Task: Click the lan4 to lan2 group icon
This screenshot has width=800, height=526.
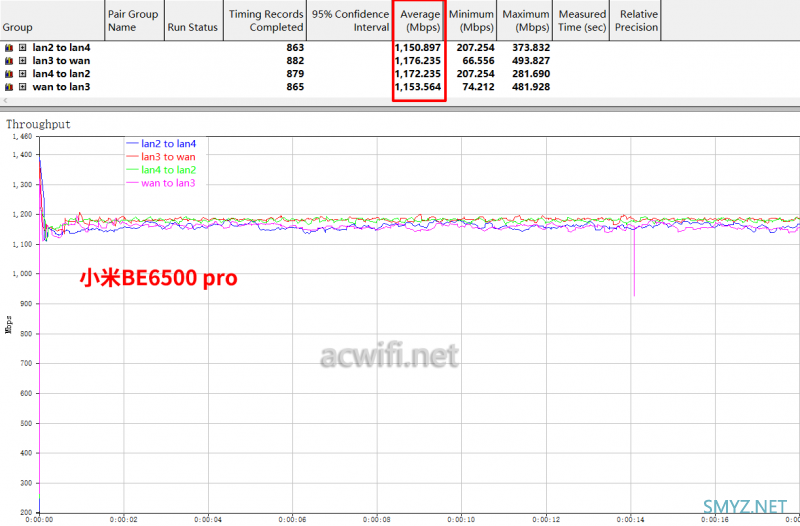Action: click(x=9, y=74)
